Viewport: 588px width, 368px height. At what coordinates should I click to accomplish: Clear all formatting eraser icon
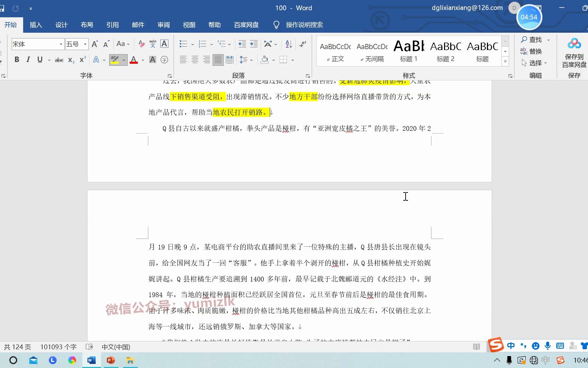142,44
